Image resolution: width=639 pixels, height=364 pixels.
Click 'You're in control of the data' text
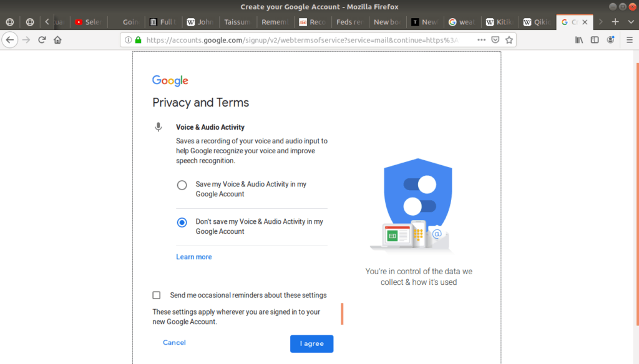point(419,277)
